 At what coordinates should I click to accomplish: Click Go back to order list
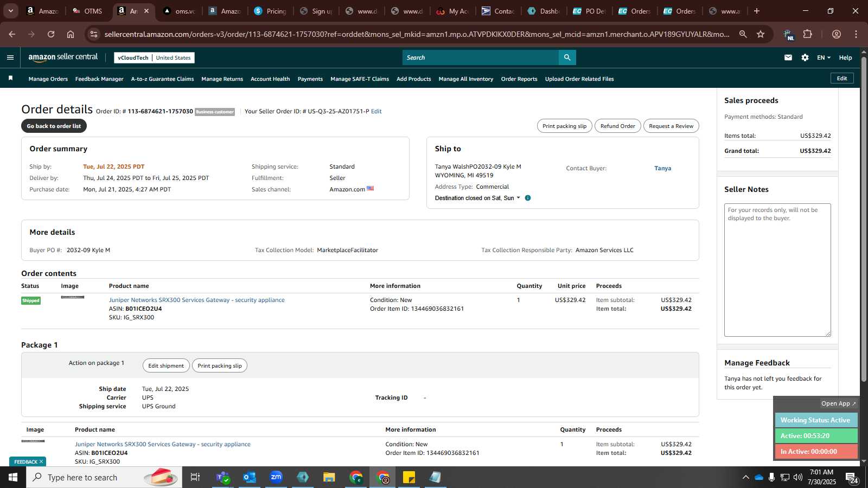click(54, 126)
